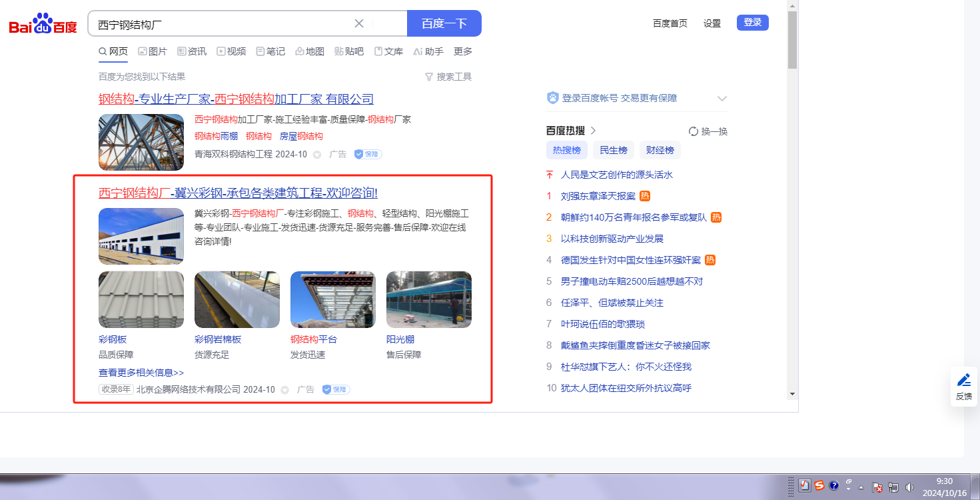Image resolution: width=980 pixels, height=500 pixels.
Task: Click the network tray icon
Action: click(893, 487)
